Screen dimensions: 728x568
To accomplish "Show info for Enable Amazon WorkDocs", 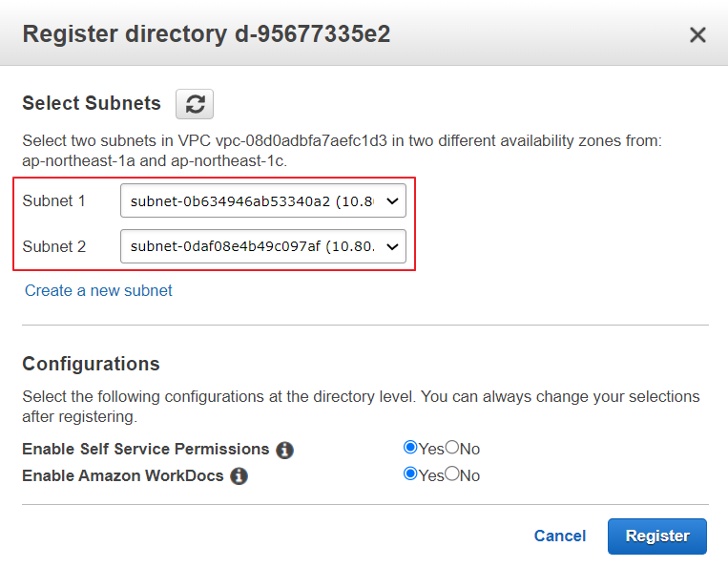I will 239,475.
